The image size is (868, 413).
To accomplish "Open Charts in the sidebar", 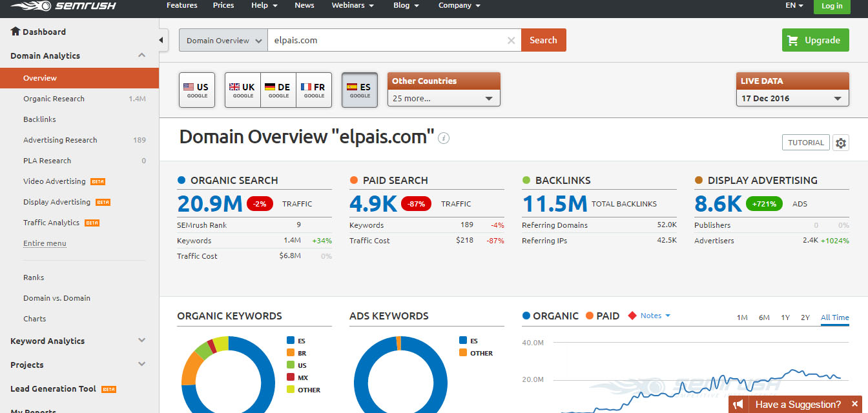I will coord(35,319).
